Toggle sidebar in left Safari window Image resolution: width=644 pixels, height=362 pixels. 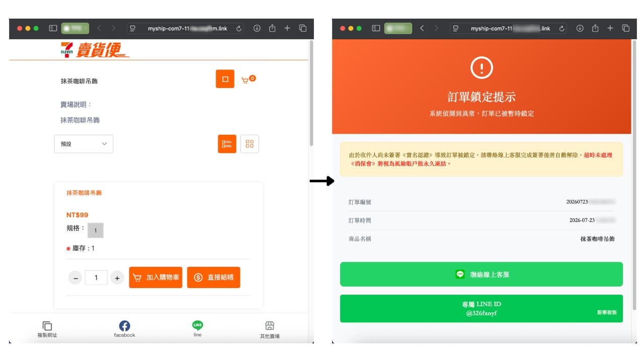coord(53,29)
